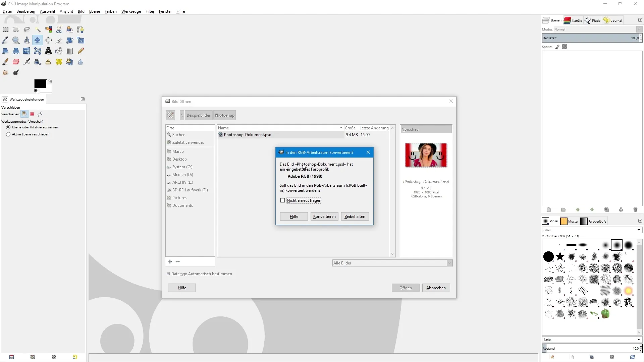
Task: Toggle move path mode in Verschieben
Action: (40, 114)
